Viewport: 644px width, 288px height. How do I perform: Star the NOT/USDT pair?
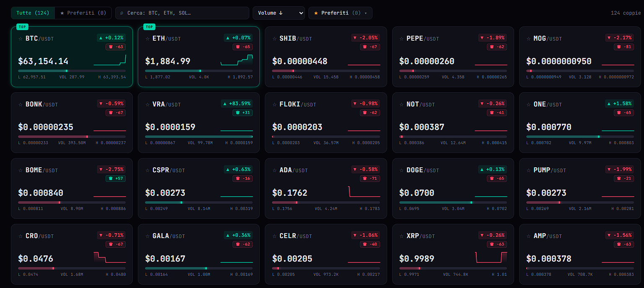[x=401, y=104]
